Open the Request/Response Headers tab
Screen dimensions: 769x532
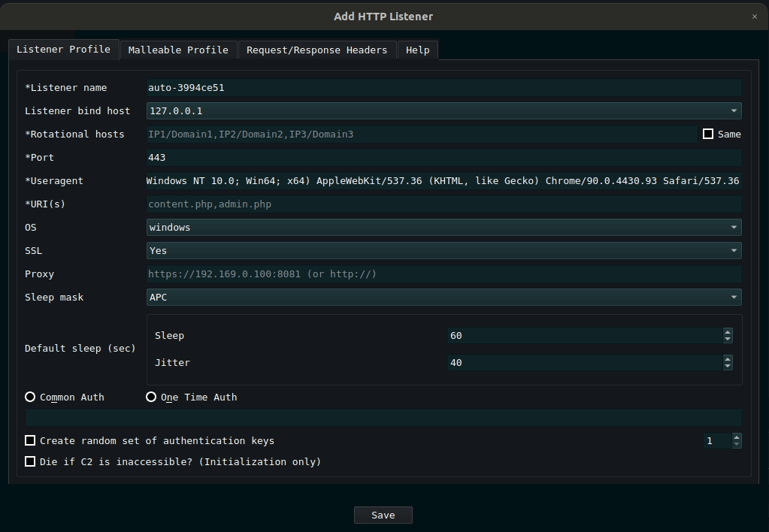(316, 50)
